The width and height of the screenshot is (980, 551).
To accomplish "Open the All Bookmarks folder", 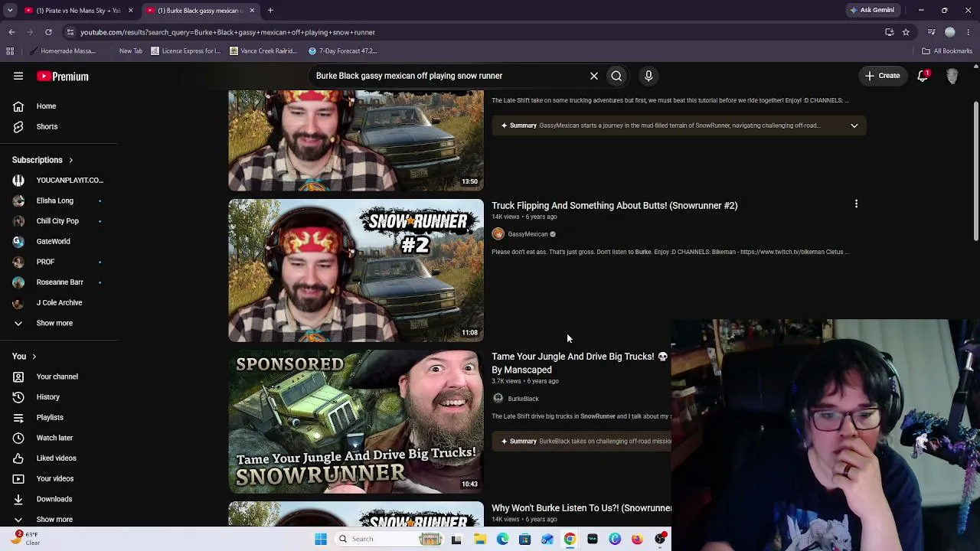I will pos(947,51).
